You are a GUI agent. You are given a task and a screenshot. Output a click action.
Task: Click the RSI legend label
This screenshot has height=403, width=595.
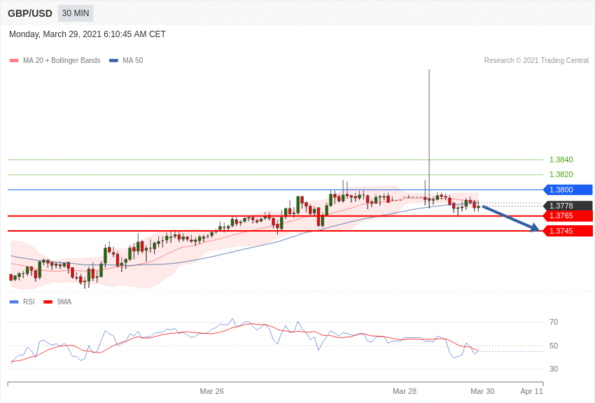(x=29, y=302)
